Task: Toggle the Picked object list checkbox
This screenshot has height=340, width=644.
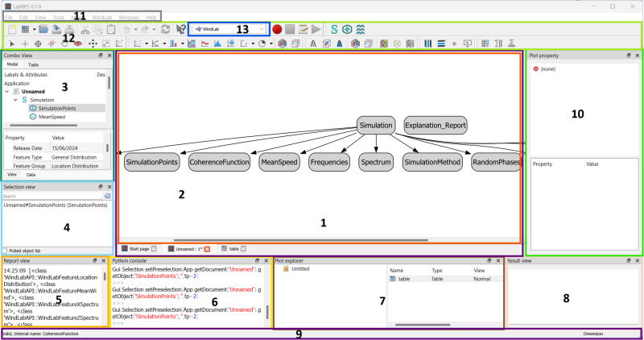Action: coord(6,251)
